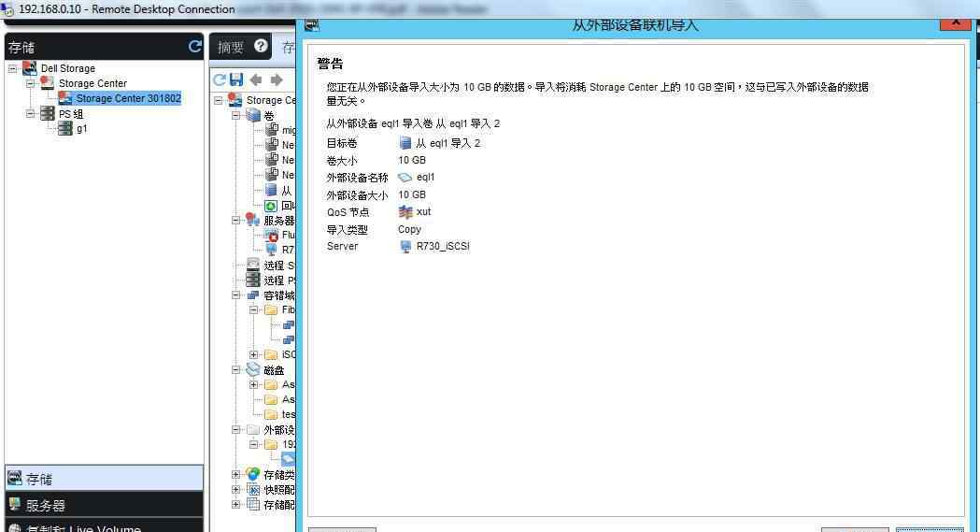Screen dimensions: 980x532
Task: Collapse the 服务器 servers node in tree
Action: click(235, 220)
